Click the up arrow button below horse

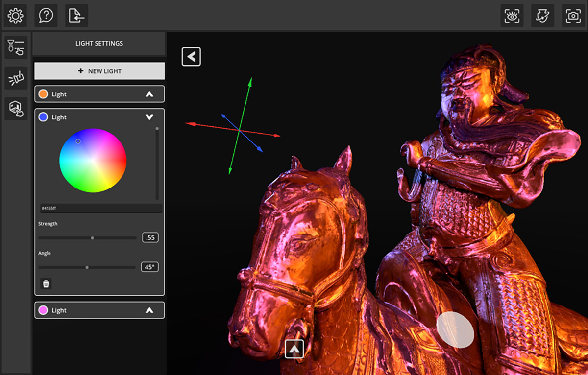coord(294,349)
